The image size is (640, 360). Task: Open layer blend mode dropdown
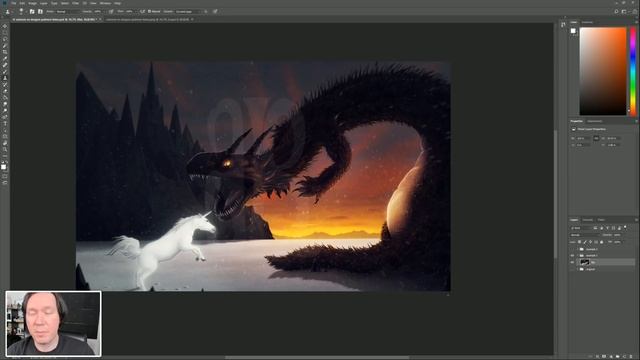pos(585,235)
